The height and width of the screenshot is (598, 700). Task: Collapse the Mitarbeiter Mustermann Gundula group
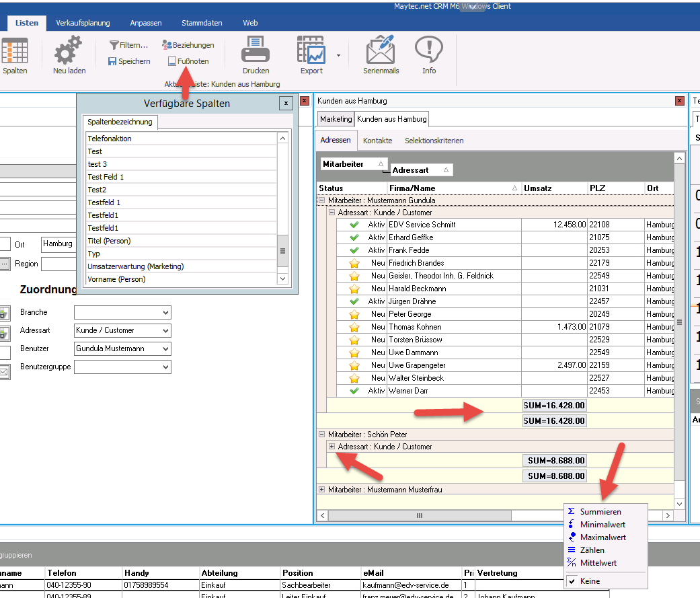(x=322, y=200)
